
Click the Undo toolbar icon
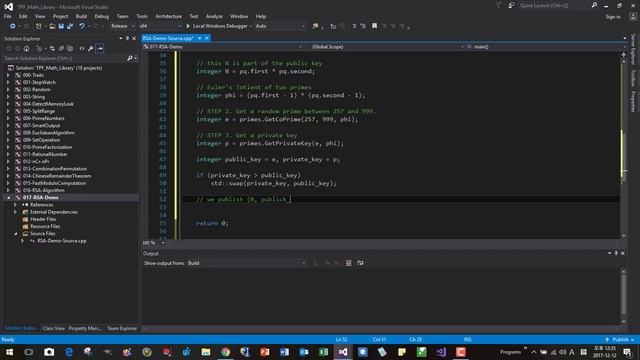[82, 26]
